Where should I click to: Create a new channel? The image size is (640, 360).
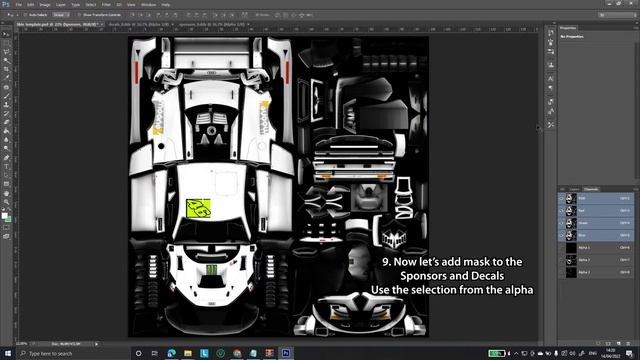pos(618,344)
